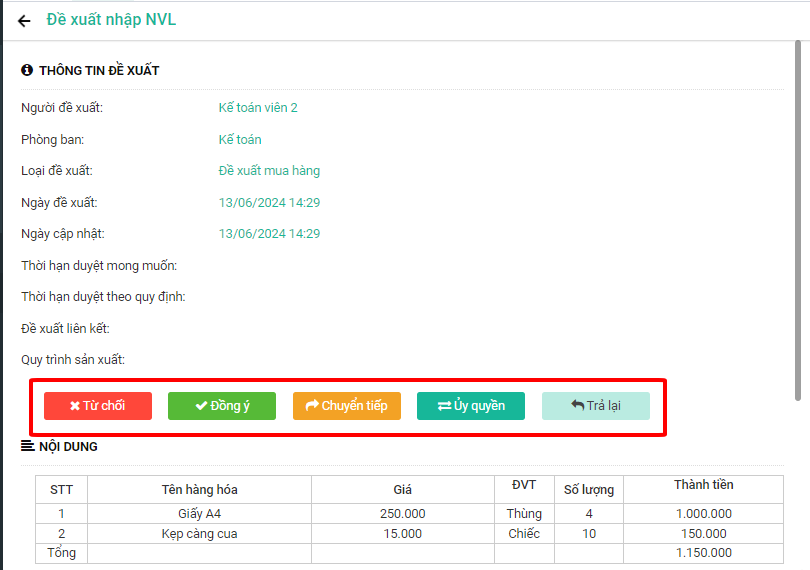Click the Tên hàng hóa column header
Viewport: 810px width, 570px height.
click(199, 489)
